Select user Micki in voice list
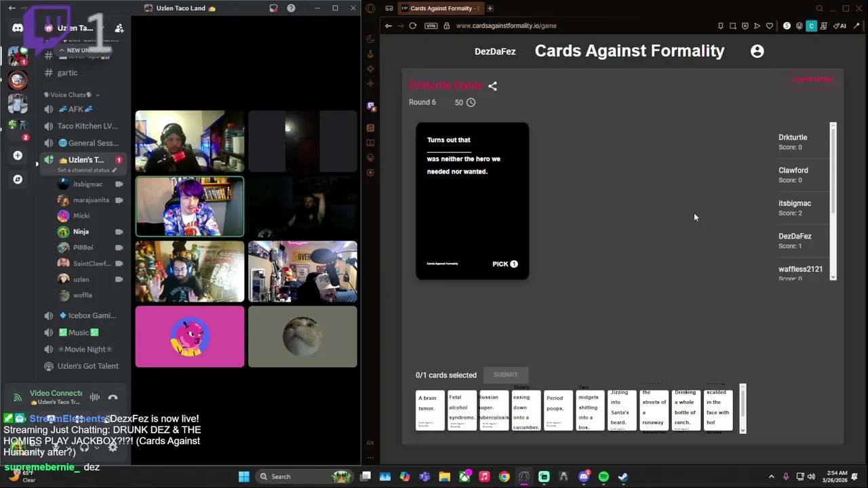Screen dimensions: 868x488 pos(81,216)
